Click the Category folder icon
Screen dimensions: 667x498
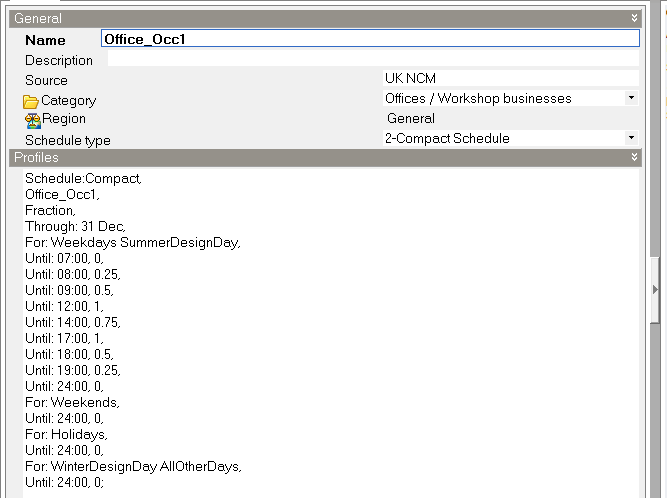point(31,102)
